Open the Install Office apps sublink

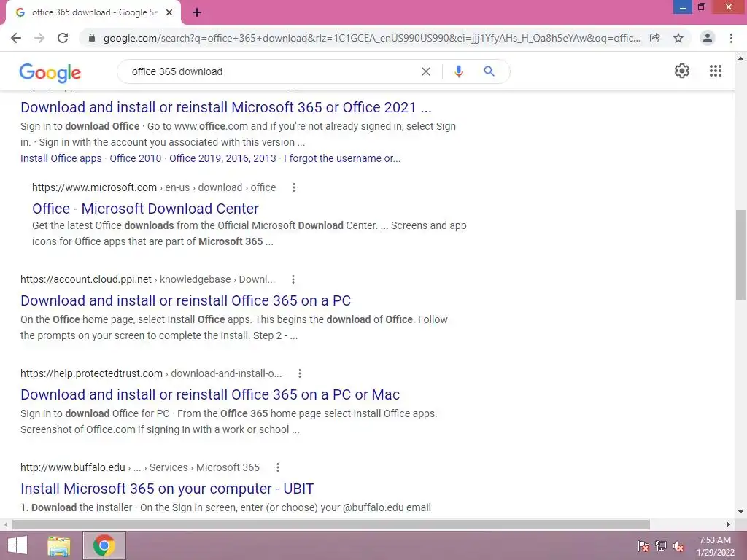[61, 158]
